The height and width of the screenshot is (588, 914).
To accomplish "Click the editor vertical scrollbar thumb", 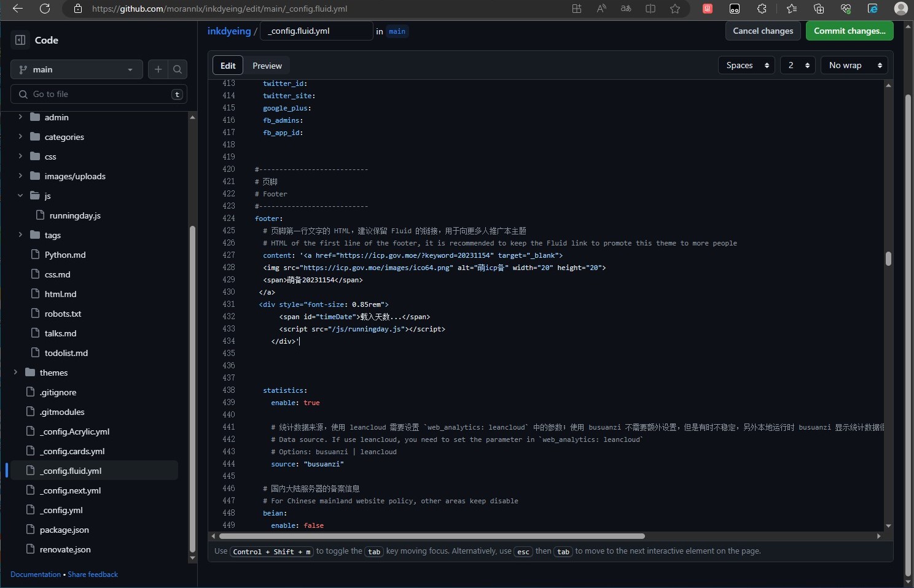I will click(888, 258).
